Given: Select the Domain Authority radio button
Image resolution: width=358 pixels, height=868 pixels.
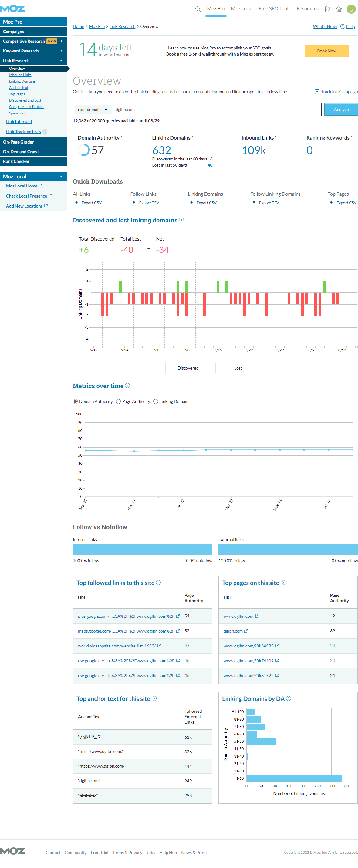Looking at the screenshot, I should (75, 401).
